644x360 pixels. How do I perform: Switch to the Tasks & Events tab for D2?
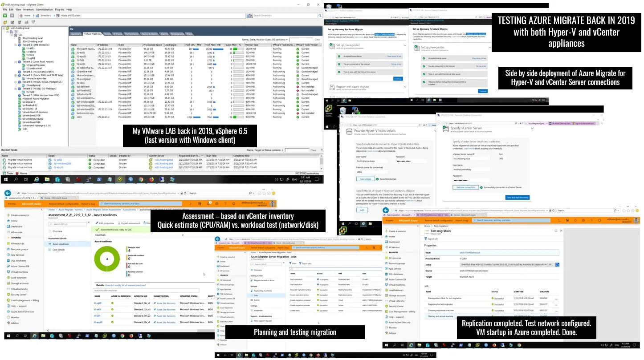pyautogui.click(x=149, y=34)
